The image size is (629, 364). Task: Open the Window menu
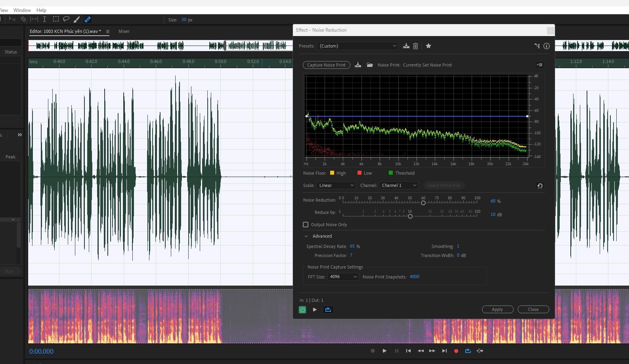click(22, 10)
